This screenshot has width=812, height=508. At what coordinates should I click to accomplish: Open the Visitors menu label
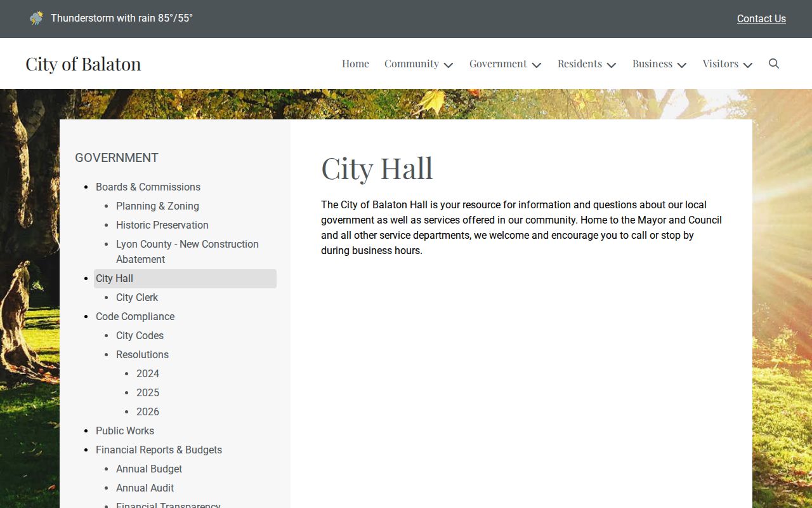pyautogui.click(x=721, y=63)
